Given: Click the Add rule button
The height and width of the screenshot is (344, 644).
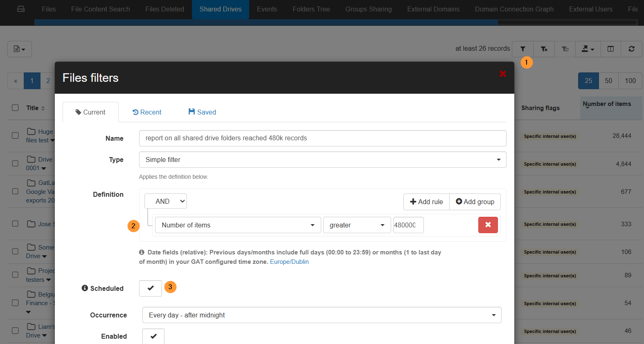Looking at the screenshot, I should [x=426, y=202].
